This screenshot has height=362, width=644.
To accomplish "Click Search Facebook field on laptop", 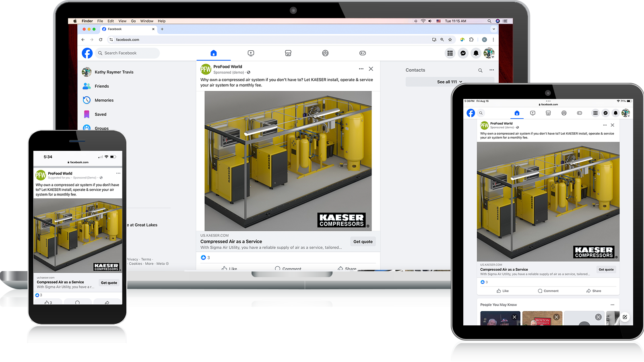I will (x=127, y=53).
